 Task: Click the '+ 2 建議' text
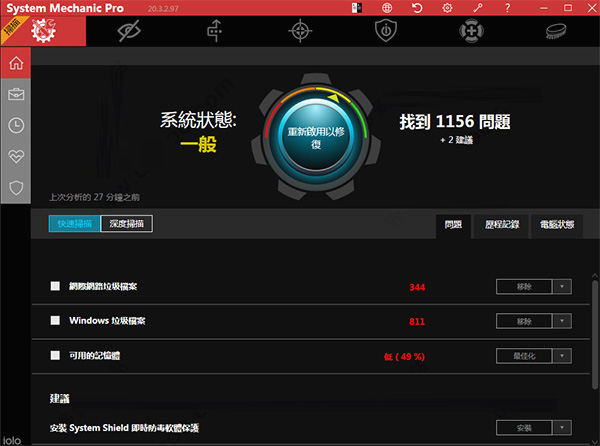pos(457,140)
